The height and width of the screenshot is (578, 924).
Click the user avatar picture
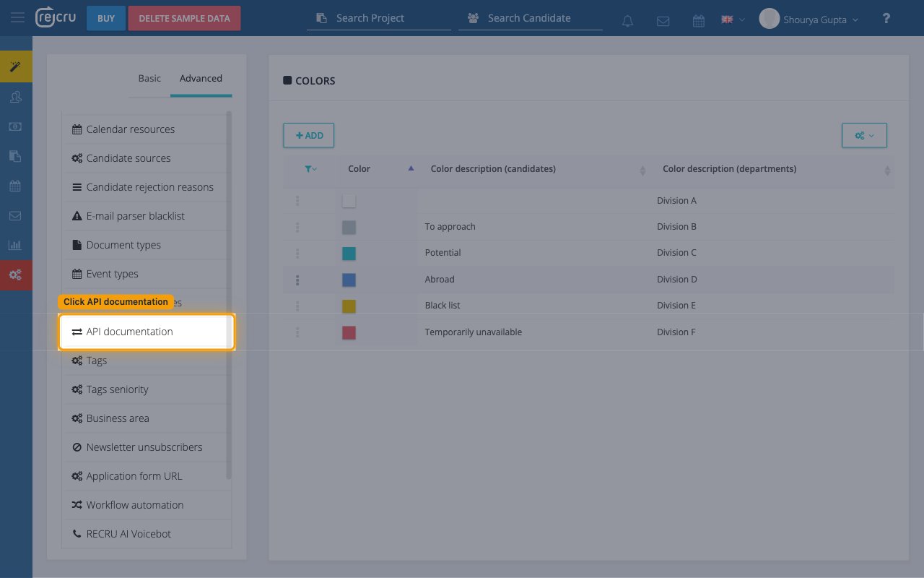tap(770, 19)
